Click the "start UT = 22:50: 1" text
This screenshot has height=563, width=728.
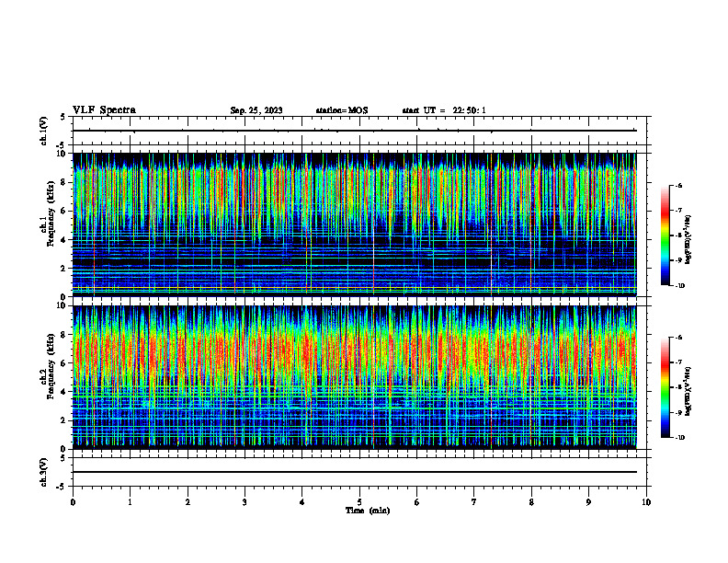coord(444,110)
